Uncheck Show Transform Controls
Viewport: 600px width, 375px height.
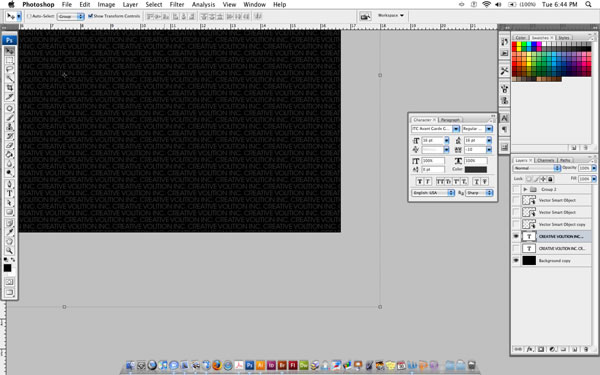(90, 16)
